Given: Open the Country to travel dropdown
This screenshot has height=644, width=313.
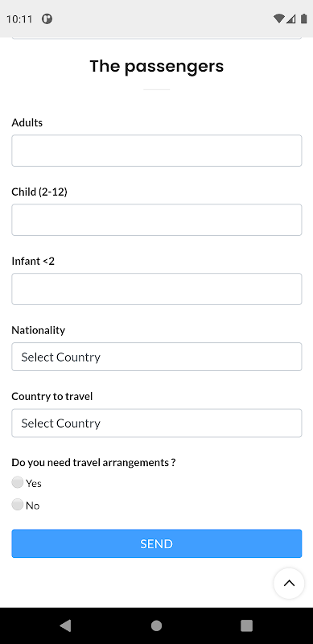Looking at the screenshot, I should 156,423.
